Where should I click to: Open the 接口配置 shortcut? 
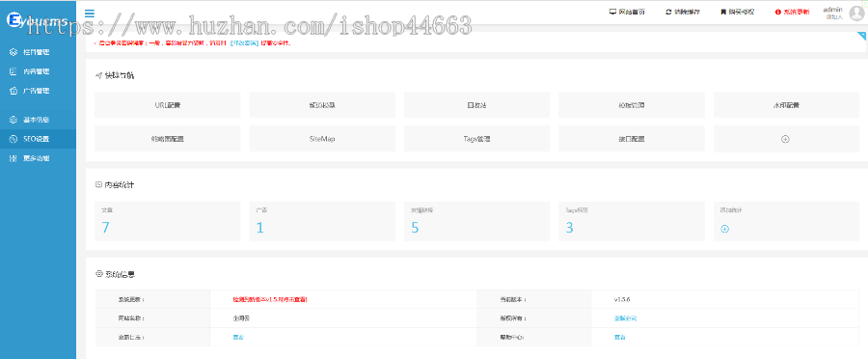pos(632,139)
